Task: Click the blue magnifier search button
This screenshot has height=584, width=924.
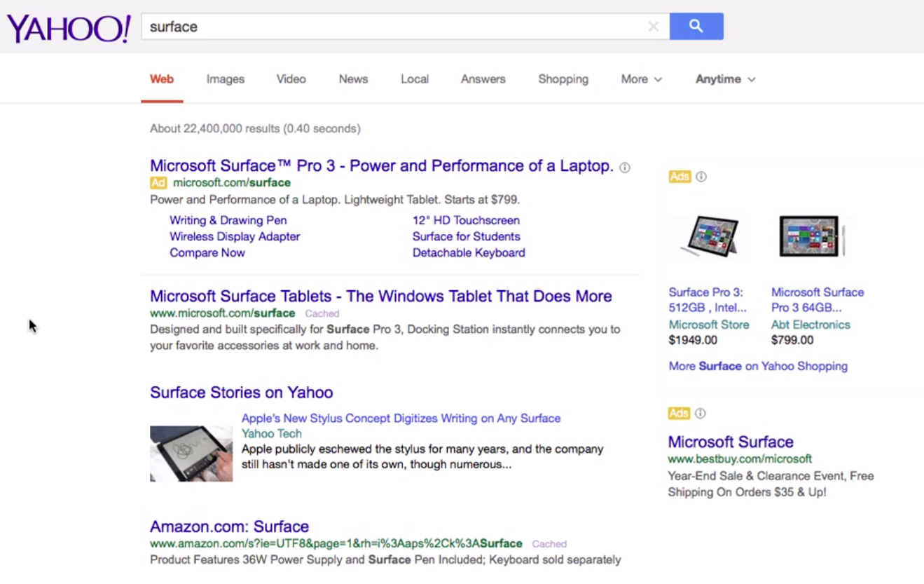Action: (x=696, y=27)
